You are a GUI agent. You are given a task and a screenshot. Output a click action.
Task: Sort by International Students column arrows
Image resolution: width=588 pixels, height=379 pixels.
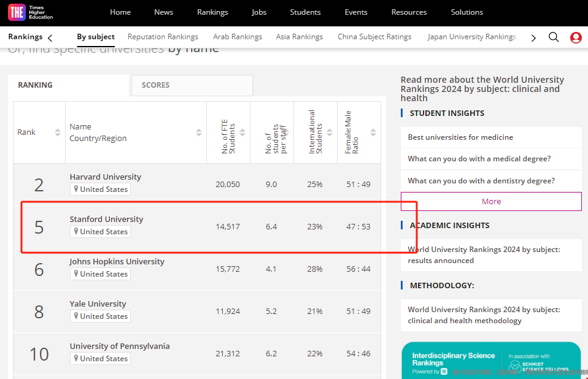tap(330, 132)
